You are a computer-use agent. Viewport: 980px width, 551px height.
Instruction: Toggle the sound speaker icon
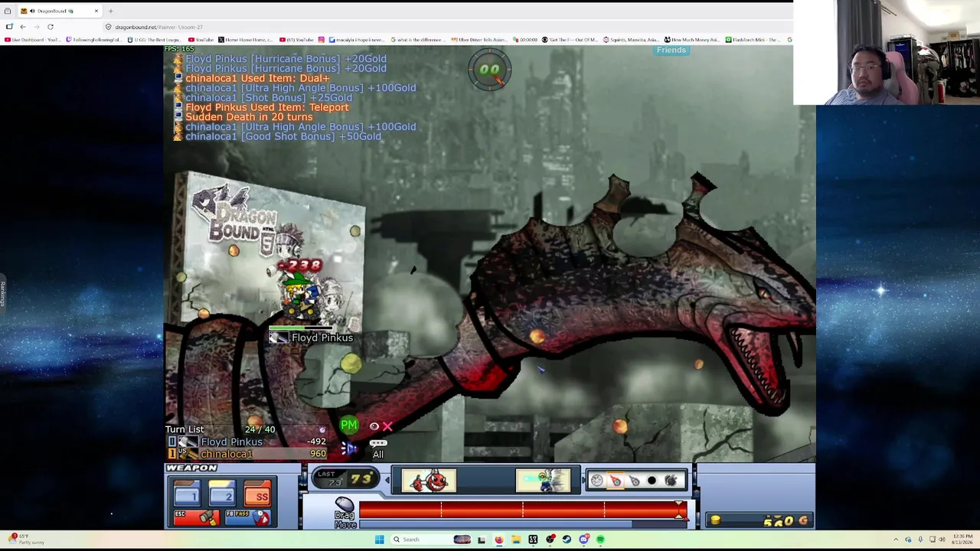tap(348, 448)
